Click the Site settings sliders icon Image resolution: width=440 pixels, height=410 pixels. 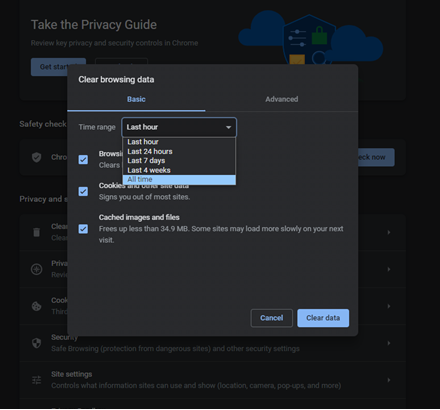point(37,380)
